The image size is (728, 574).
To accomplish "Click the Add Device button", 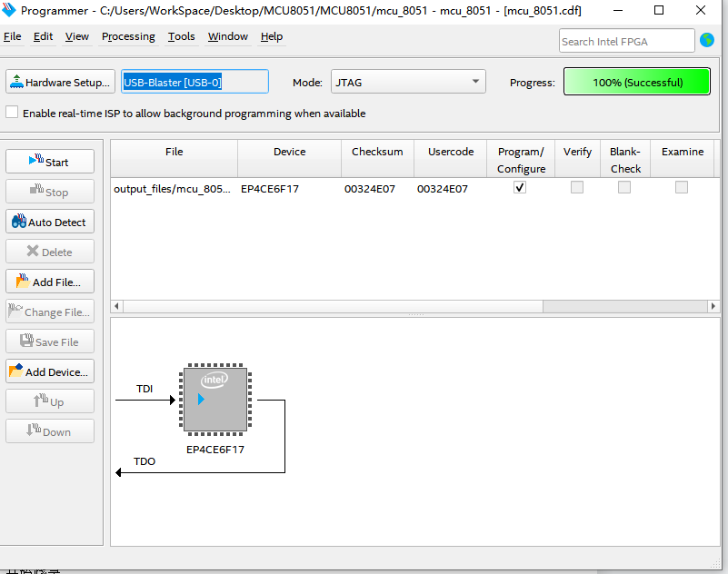I will 50,371.
